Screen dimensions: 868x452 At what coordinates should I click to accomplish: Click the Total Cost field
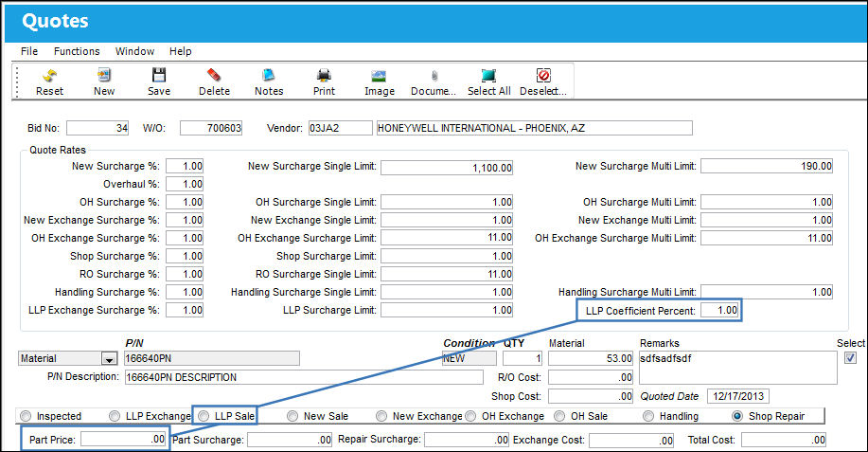pyautogui.click(x=784, y=440)
